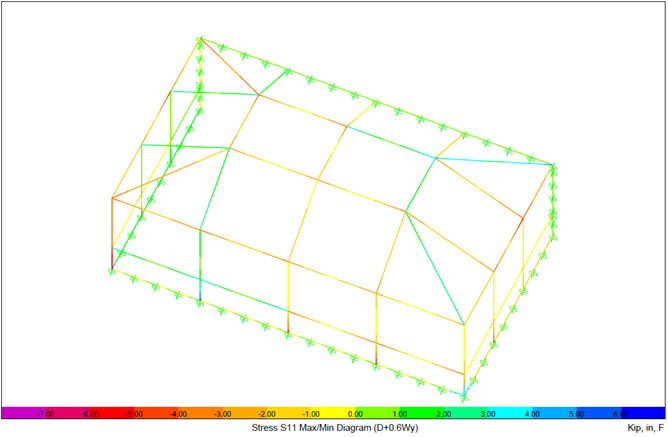
Task: Click the "1.00" legend value
Action: [400, 414]
